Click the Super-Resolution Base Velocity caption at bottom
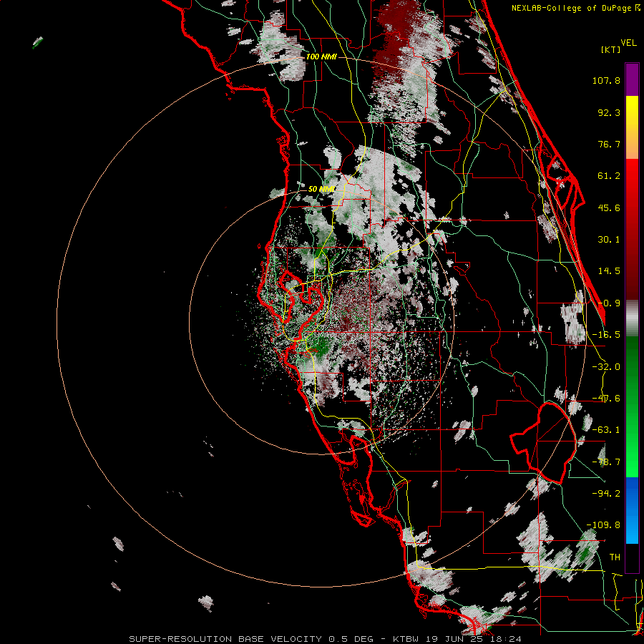Viewport: 644px width, 644px height. coord(325,639)
